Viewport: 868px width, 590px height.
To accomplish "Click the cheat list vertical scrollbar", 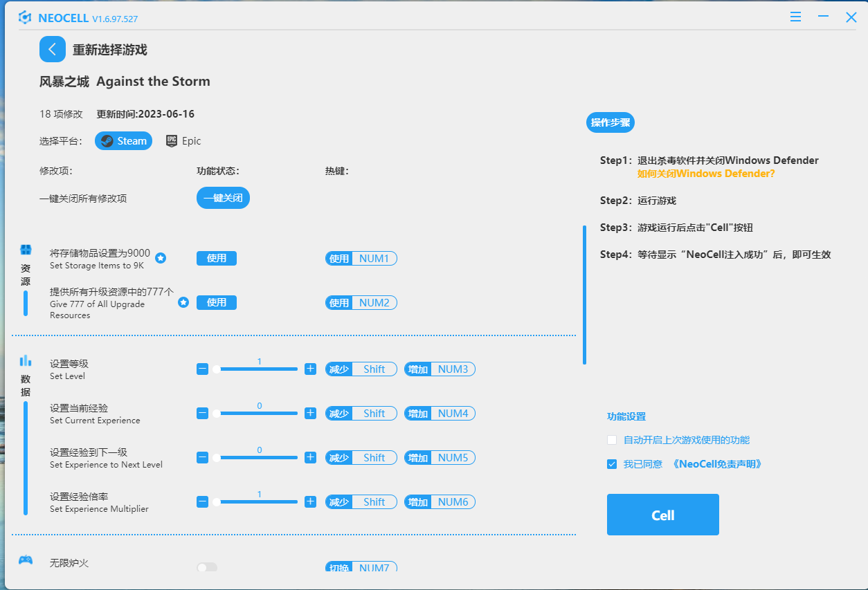I will (x=585, y=295).
